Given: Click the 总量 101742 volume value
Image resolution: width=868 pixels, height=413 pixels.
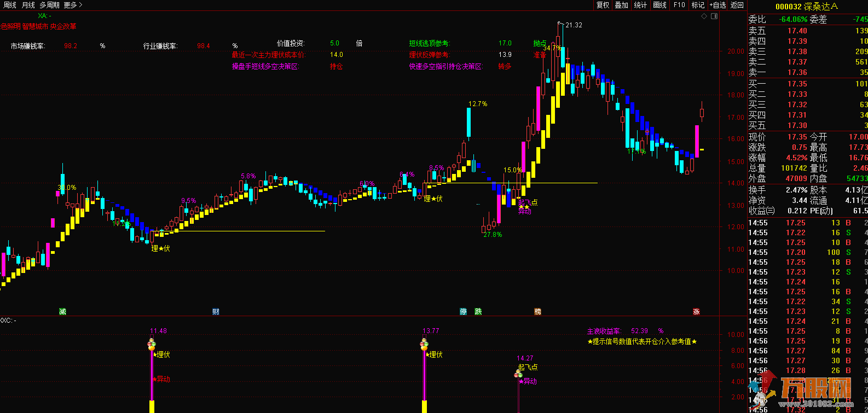Looking at the screenshot, I should click(794, 168).
